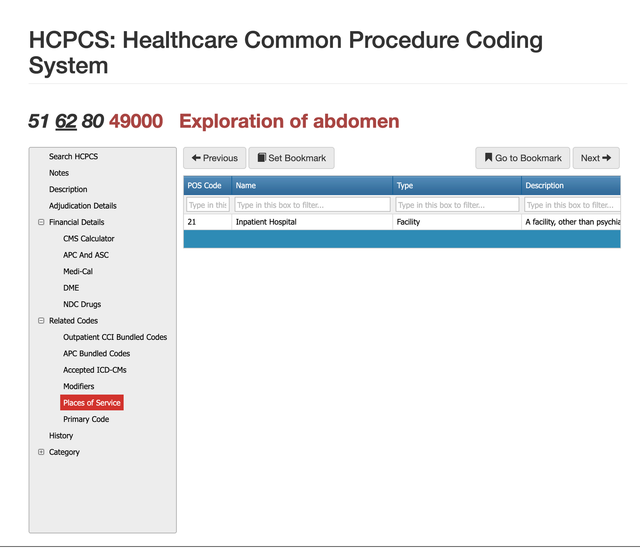Click the Go to Bookmark button
The height and width of the screenshot is (549, 640).
(522, 158)
